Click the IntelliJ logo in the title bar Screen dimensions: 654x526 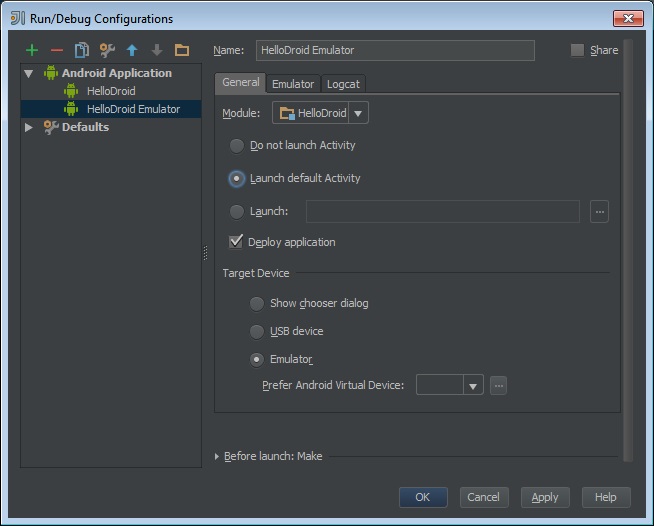click(18, 18)
